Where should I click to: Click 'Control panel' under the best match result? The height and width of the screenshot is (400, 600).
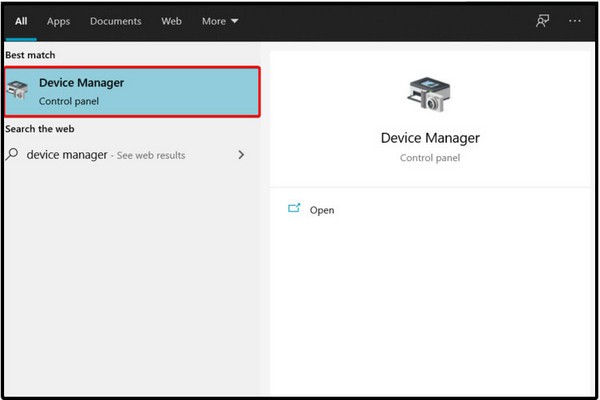[x=69, y=102]
